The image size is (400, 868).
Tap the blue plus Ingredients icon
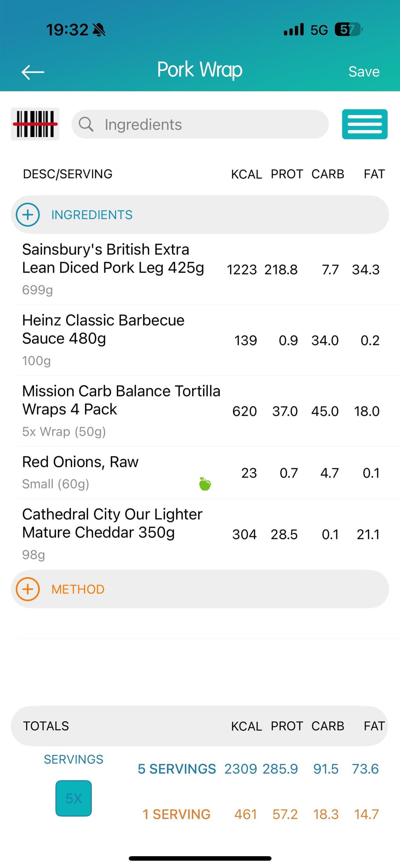click(28, 215)
